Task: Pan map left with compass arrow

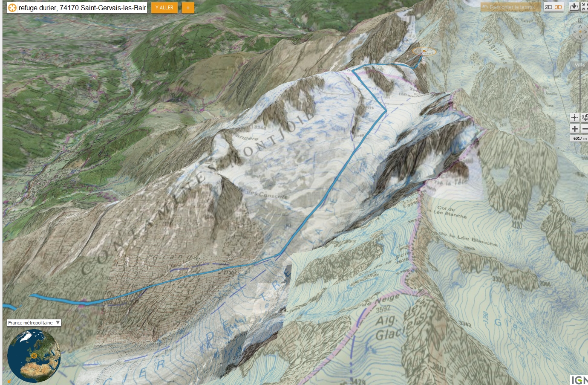Action: coord(574,32)
